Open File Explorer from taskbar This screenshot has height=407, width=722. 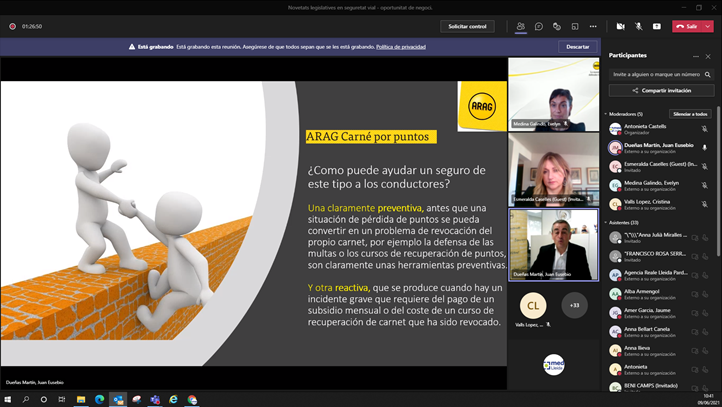(x=81, y=399)
